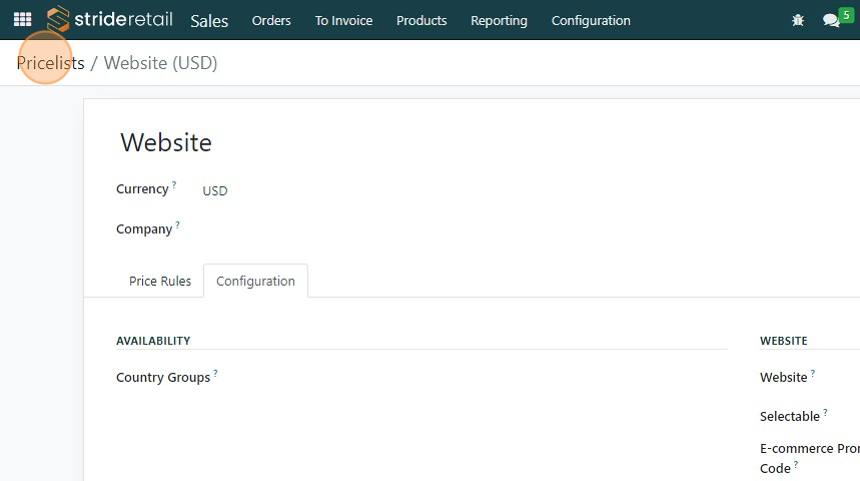Show help tooltip next to Country Groups

coord(215,373)
